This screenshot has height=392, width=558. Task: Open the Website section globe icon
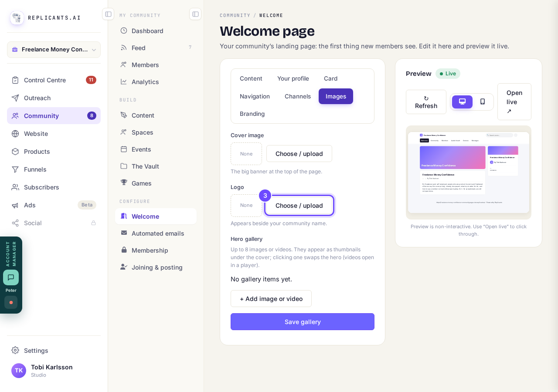[15, 134]
